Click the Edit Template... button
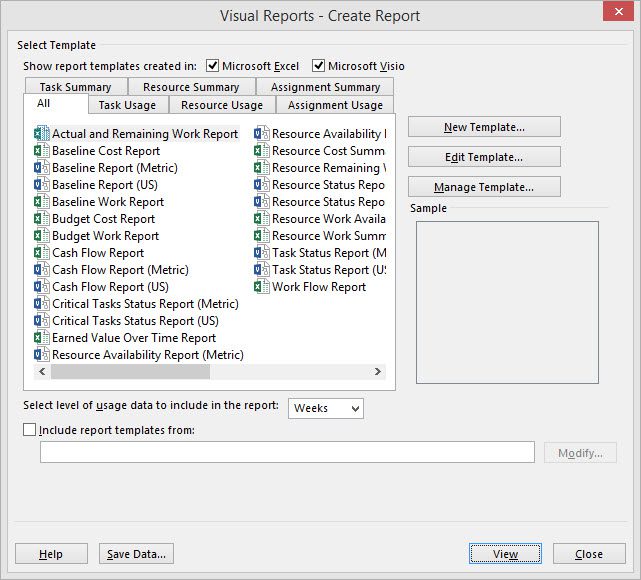Image resolution: width=641 pixels, height=580 pixels. pos(484,157)
